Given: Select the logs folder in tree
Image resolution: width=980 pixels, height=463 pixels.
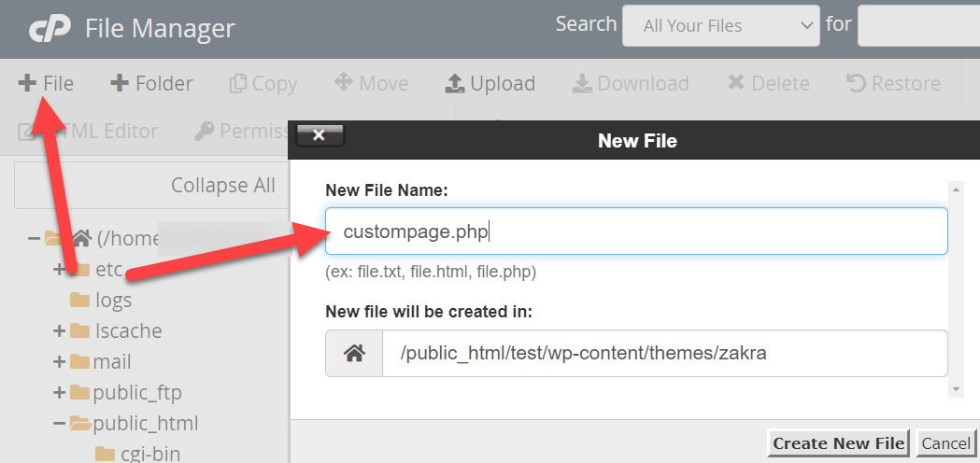Looking at the screenshot, I should pos(112,301).
